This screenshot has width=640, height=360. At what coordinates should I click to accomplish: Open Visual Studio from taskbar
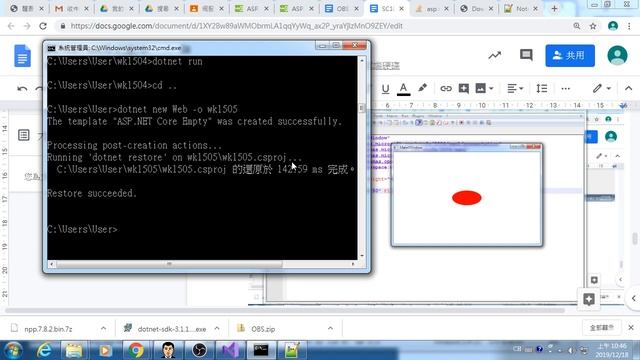[230, 350]
